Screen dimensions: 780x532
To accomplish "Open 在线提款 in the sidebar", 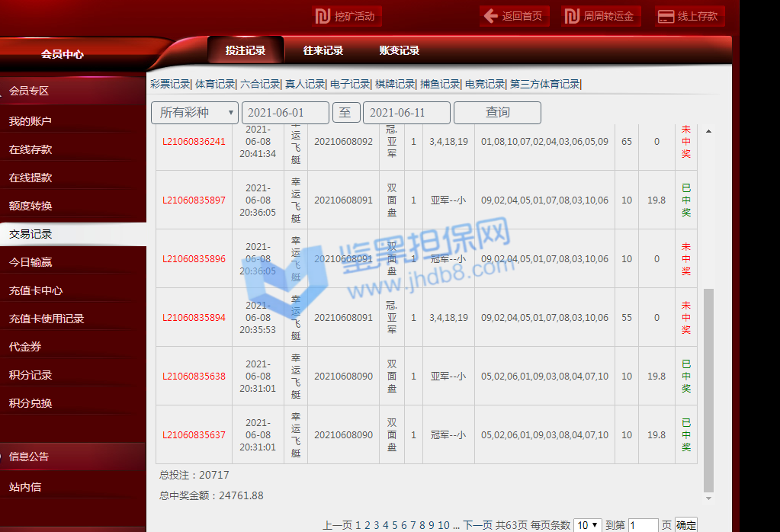I will click(x=30, y=178).
